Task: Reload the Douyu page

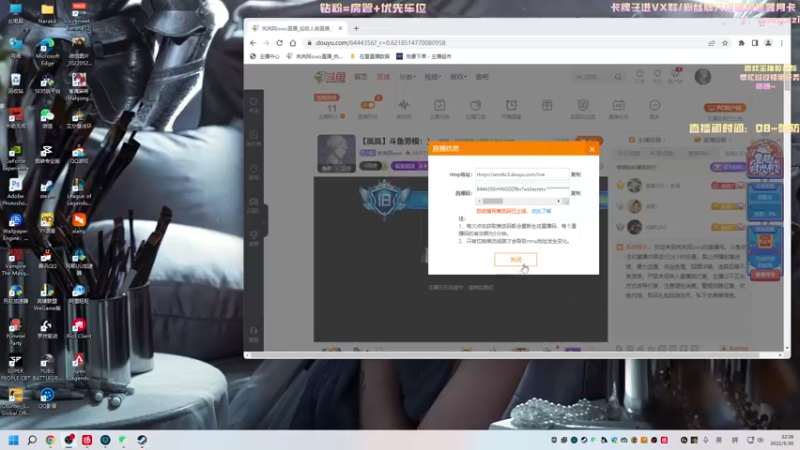Action: pos(280,43)
